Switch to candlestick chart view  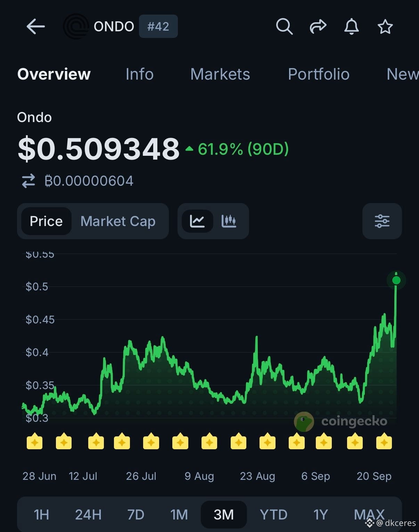(229, 221)
